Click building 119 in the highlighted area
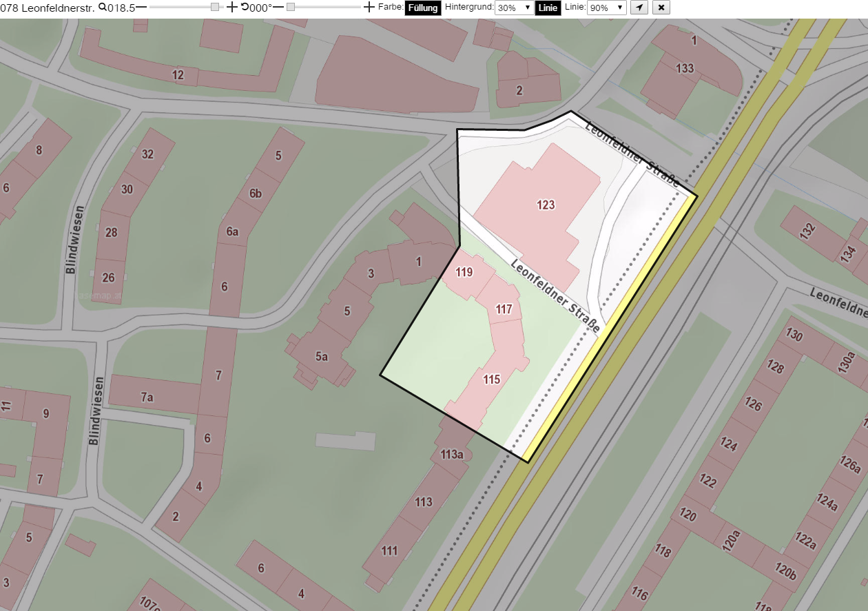Viewport: 868px width, 611px height. 464,272
